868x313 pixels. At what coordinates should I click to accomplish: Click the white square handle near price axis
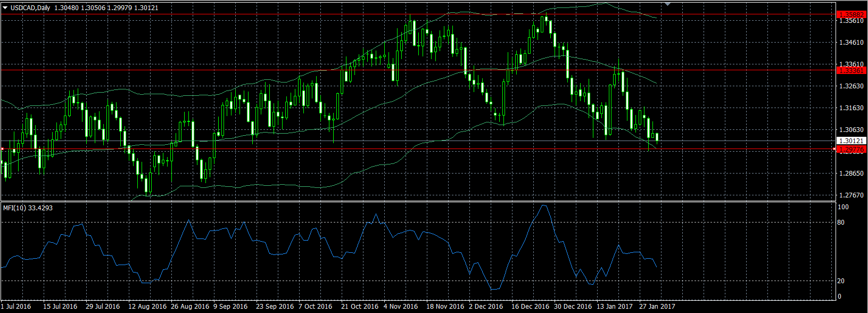pyautogui.click(x=833, y=149)
